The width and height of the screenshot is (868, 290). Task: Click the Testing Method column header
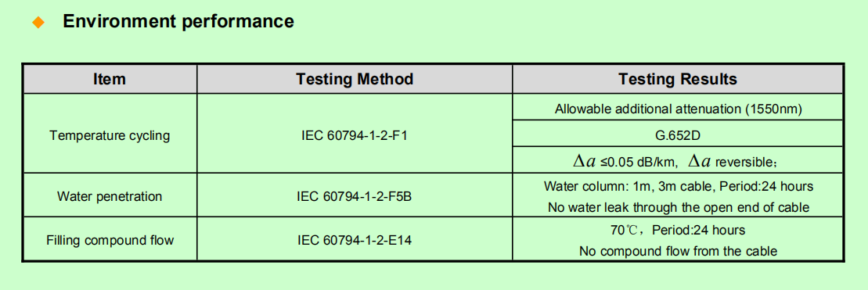355,79
